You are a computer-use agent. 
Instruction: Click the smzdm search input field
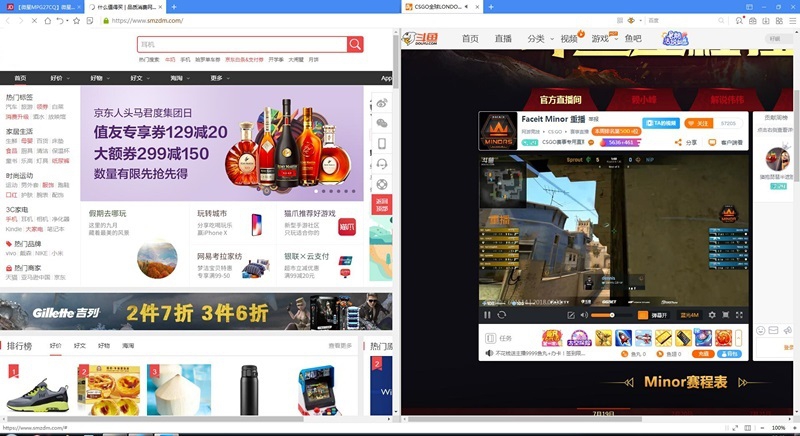(x=242, y=44)
